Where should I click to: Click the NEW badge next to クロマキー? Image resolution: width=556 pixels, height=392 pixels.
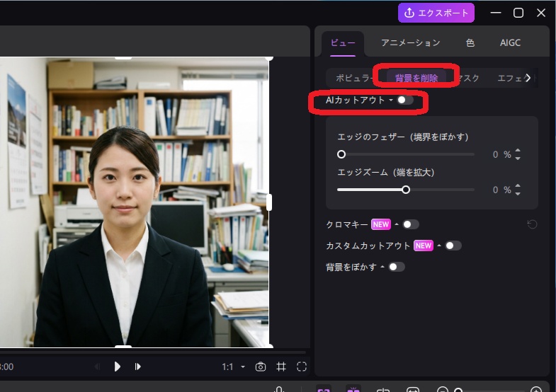[381, 224]
